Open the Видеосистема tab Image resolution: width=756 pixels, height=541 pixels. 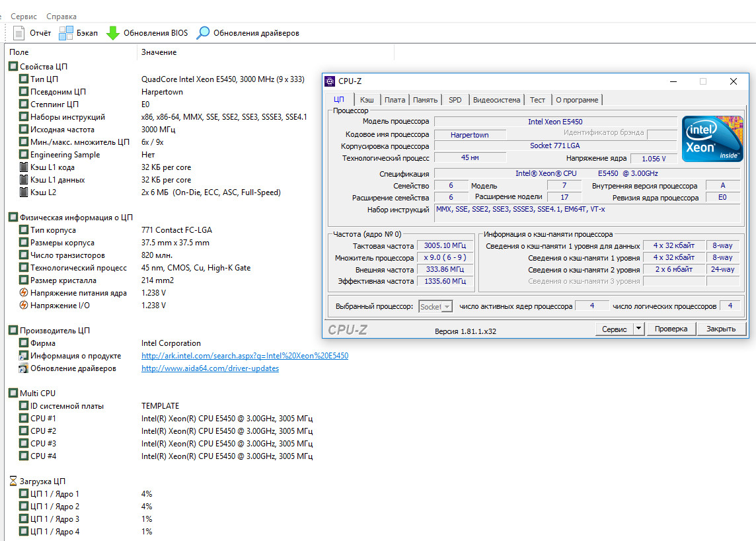(x=497, y=100)
